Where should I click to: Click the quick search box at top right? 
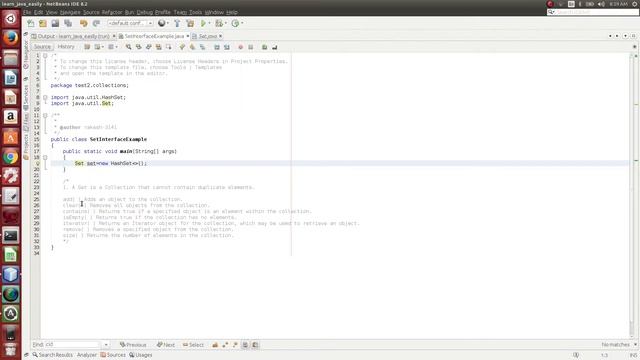(x=593, y=12)
